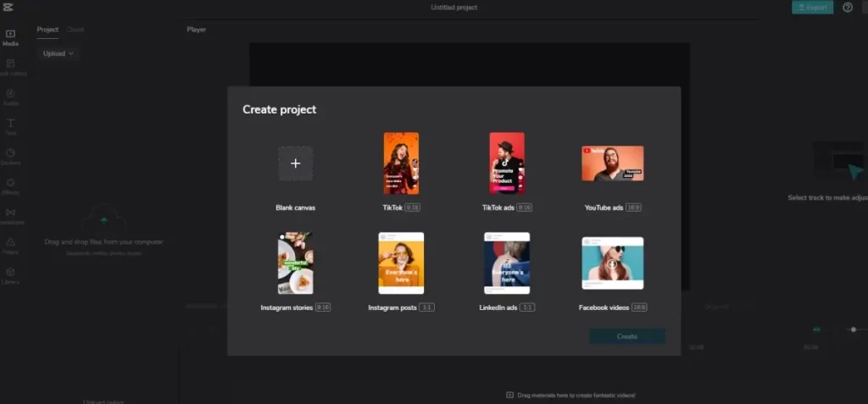
Task: Open the Media panel in sidebar
Action: point(10,37)
